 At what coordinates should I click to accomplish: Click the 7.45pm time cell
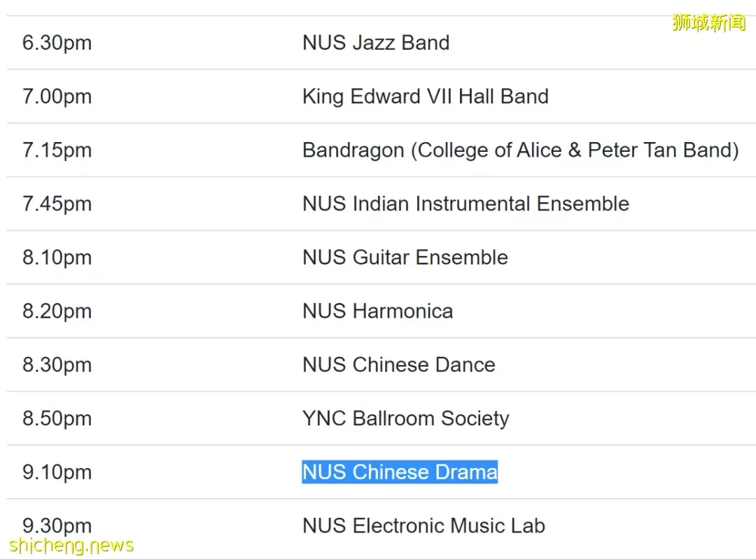point(57,204)
